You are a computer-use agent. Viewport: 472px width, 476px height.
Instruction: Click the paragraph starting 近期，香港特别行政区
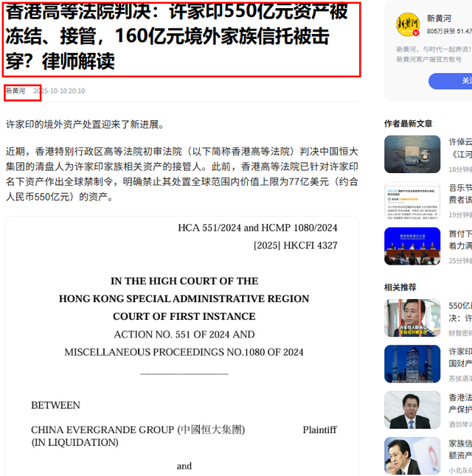click(181, 174)
